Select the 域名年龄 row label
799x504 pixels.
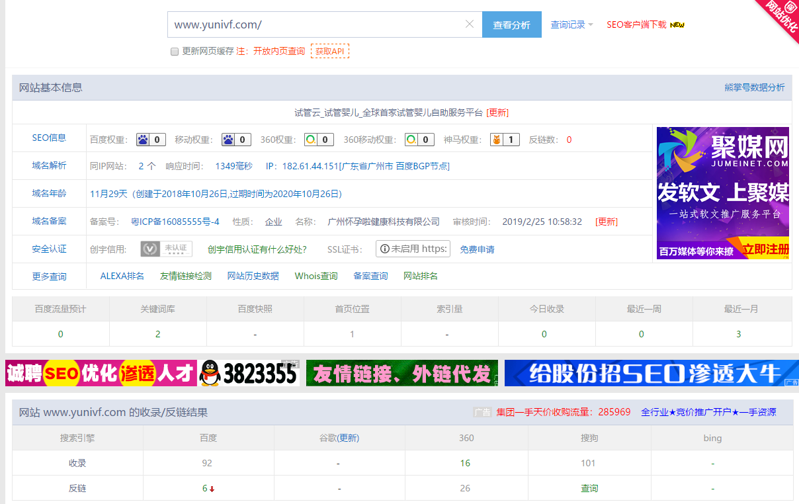[x=49, y=193]
